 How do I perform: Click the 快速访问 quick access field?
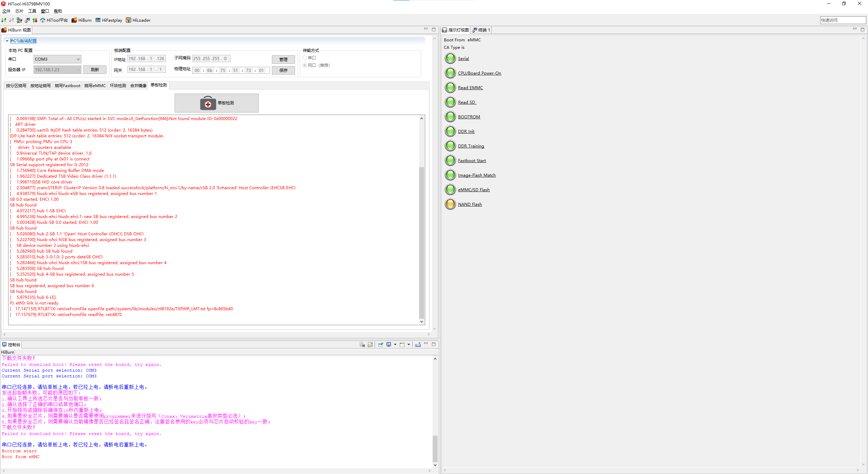[x=842, y=20]
